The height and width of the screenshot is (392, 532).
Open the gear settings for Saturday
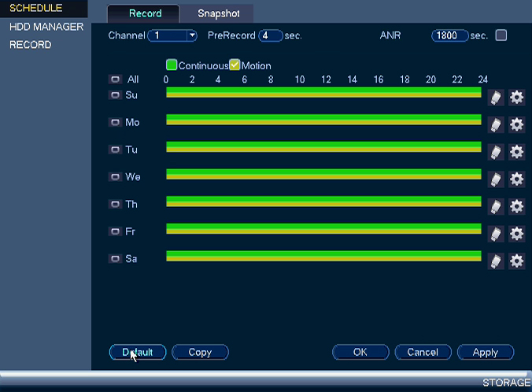coord(516,261)
